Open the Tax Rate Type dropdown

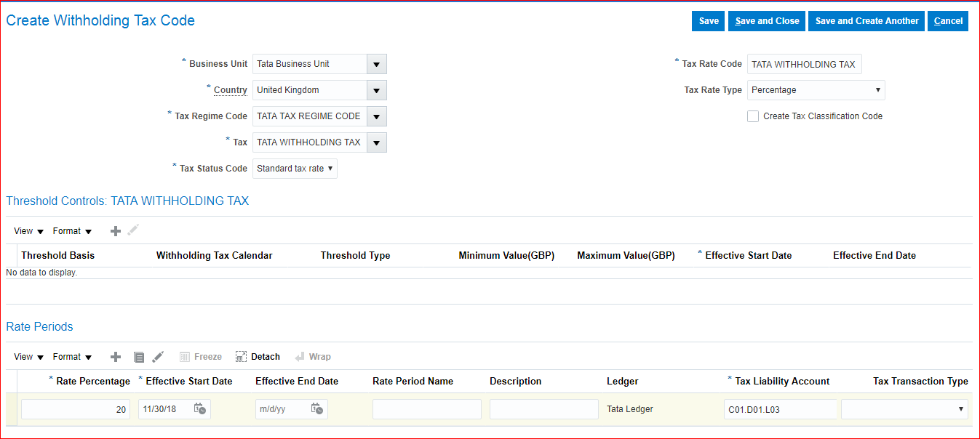point(816,90)
